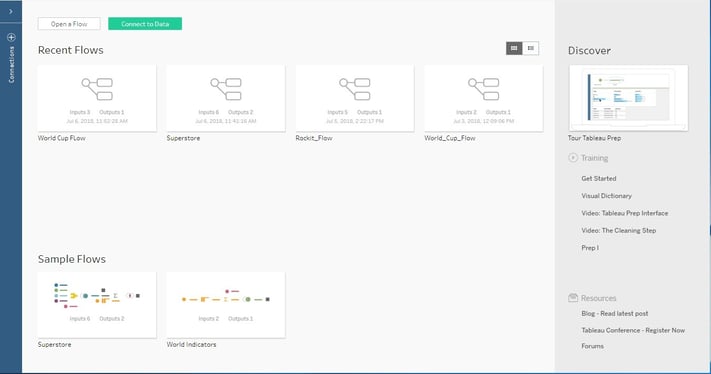This screenshot has height=374, width=711.
Task: Switch Recent Flows to grid view
Action: pyautogui.click(x=514, y=48)
